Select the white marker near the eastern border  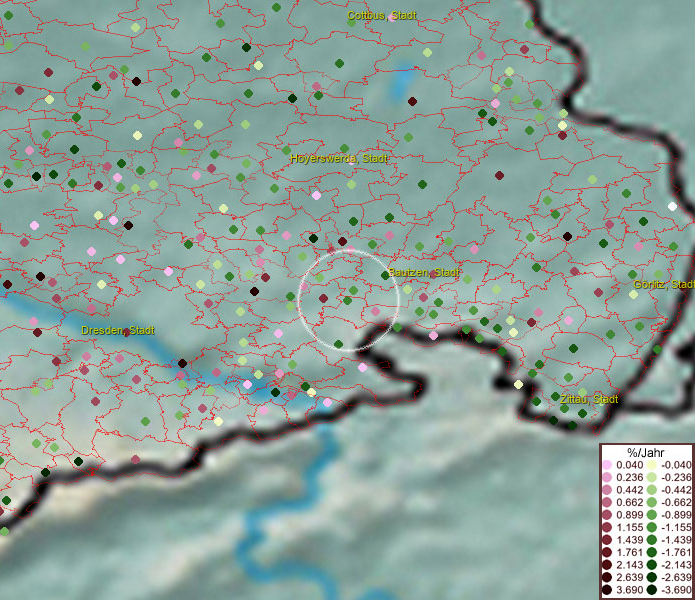point(672,206)
